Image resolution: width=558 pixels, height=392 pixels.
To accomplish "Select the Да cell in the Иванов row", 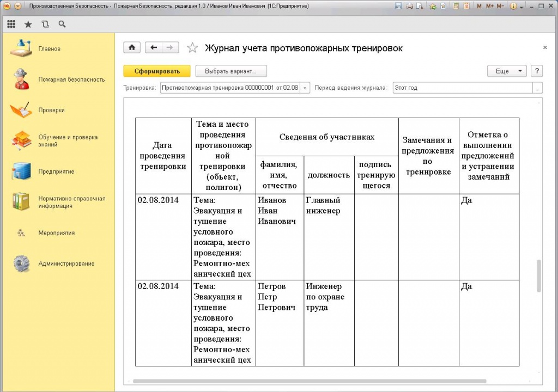I will click(489, 237).
